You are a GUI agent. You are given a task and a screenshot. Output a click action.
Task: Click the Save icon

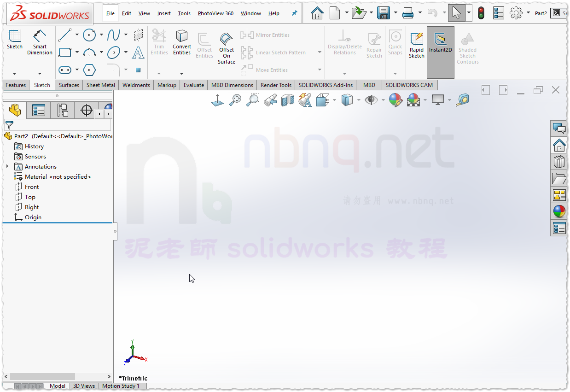(x=384, y=13)
